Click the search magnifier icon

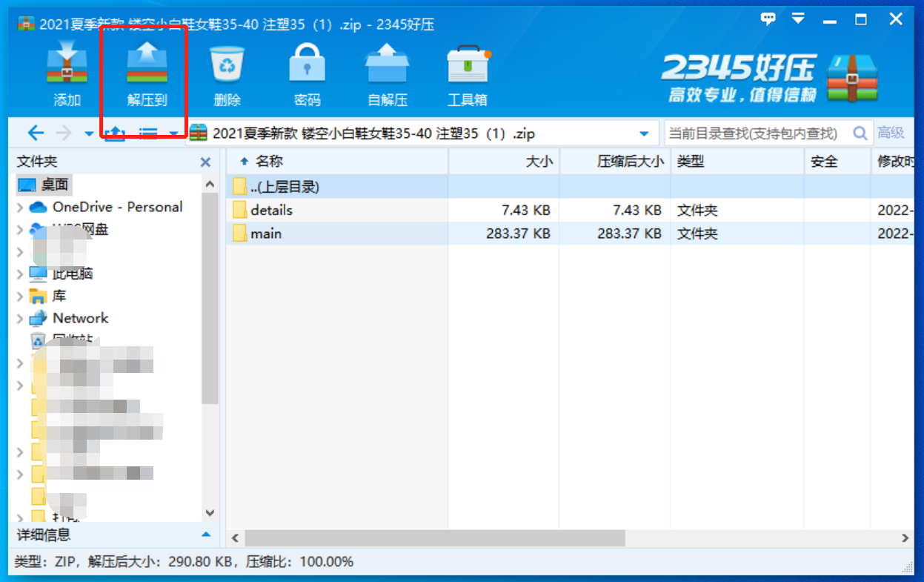click(x=860, y=133)
